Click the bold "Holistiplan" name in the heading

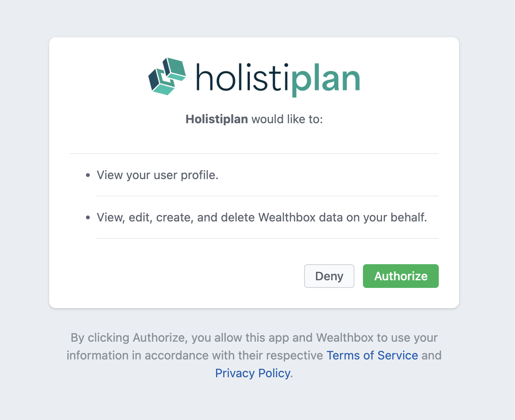[217, 119]
